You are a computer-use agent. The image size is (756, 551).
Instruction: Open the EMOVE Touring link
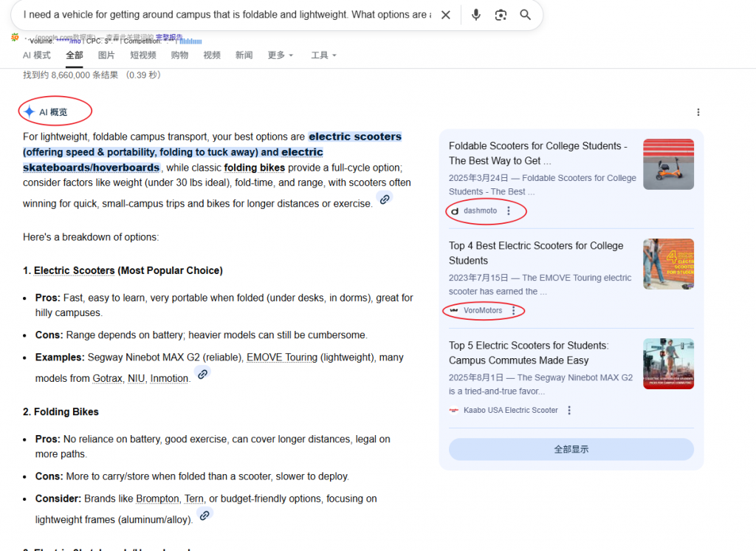[282, 357]
